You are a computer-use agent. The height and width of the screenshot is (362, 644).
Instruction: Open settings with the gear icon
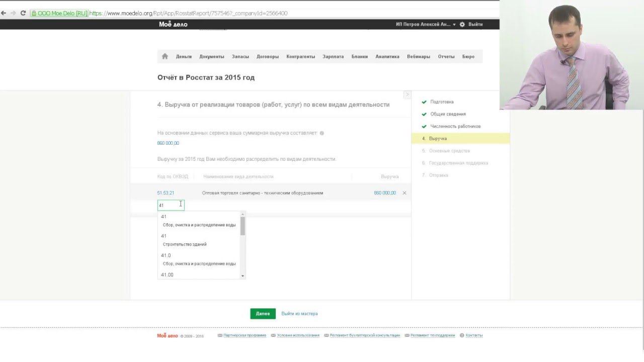[x=462, y=24]
